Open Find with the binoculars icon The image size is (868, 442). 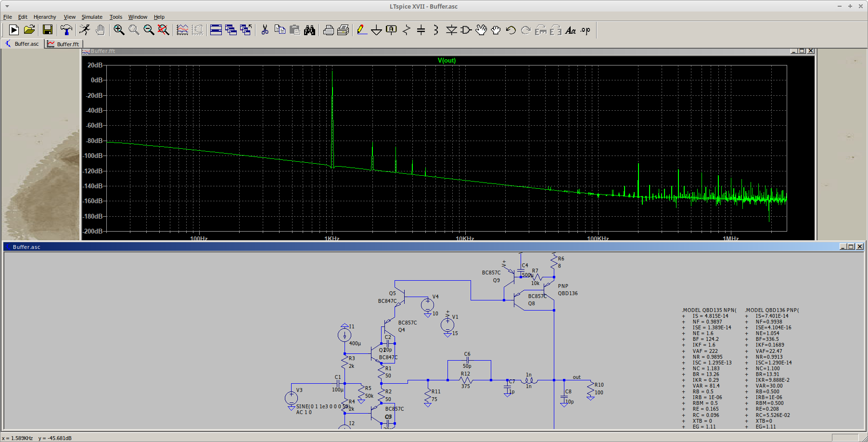(x=310, y=30)
